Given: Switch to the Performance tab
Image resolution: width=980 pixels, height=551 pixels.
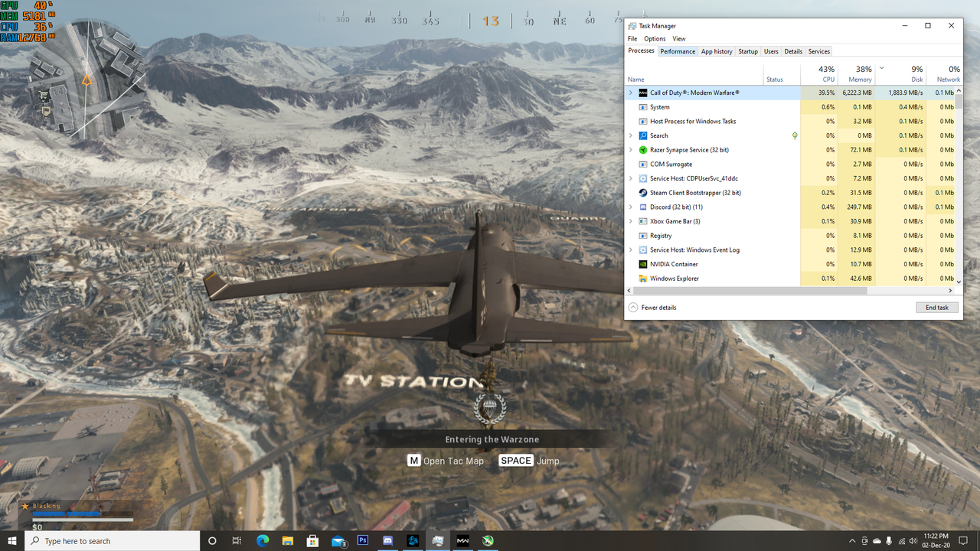Looking at the screenshot, I should 678,51.
